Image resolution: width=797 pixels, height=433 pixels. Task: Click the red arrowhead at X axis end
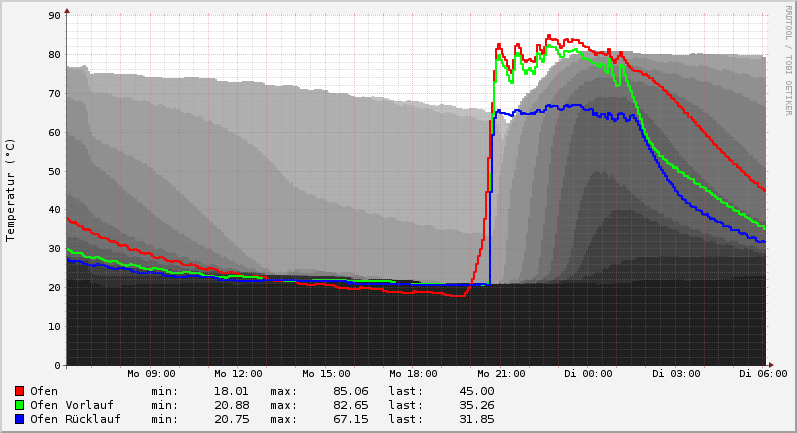point(770,364)
